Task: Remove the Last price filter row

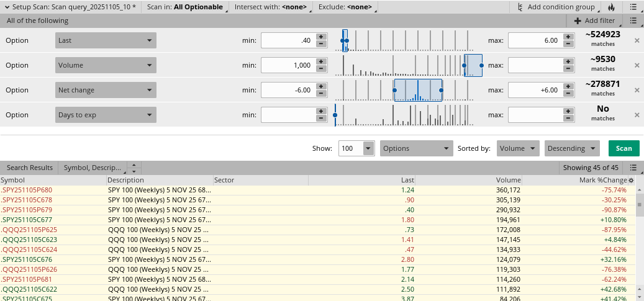Action: pyautogui.click(x=637, y=40)
